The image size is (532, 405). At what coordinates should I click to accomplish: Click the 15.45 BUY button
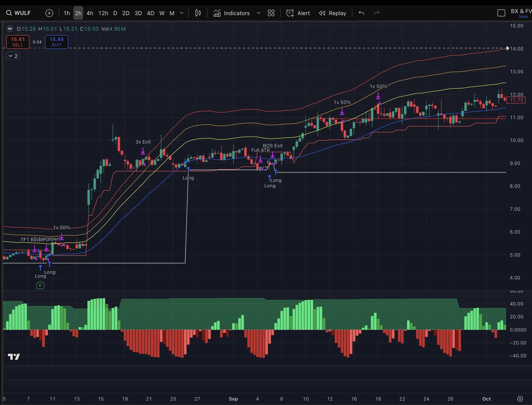[56, 42]
